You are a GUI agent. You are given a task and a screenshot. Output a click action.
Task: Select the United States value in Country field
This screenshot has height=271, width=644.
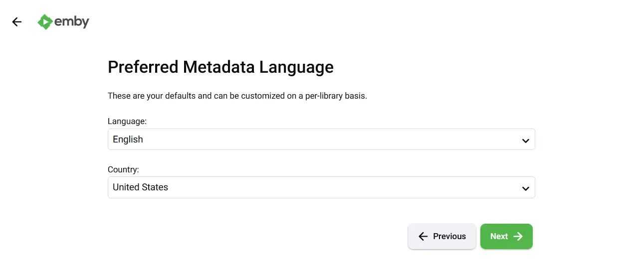point(140,187)
